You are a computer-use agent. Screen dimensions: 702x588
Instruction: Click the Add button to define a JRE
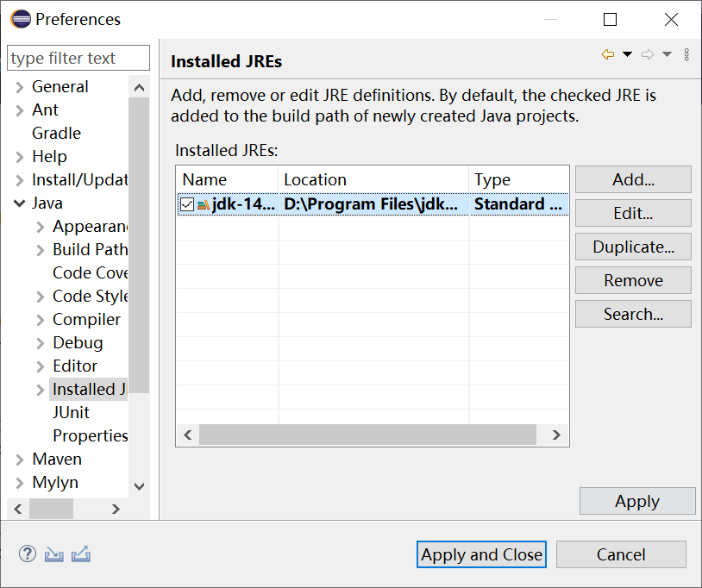(633, 179)
